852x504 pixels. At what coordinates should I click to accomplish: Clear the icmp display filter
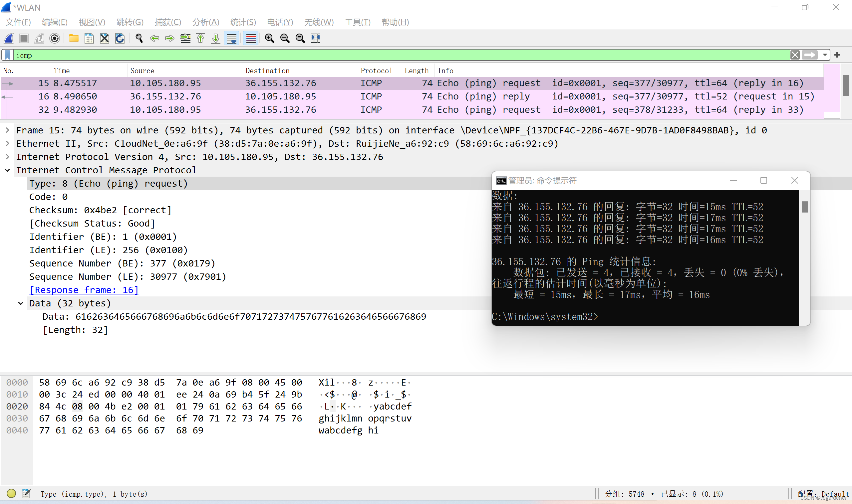[795, 55]
